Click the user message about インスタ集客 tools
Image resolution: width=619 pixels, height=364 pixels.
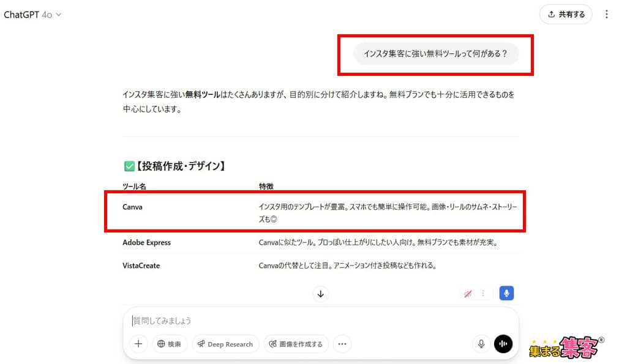(436, 54)
